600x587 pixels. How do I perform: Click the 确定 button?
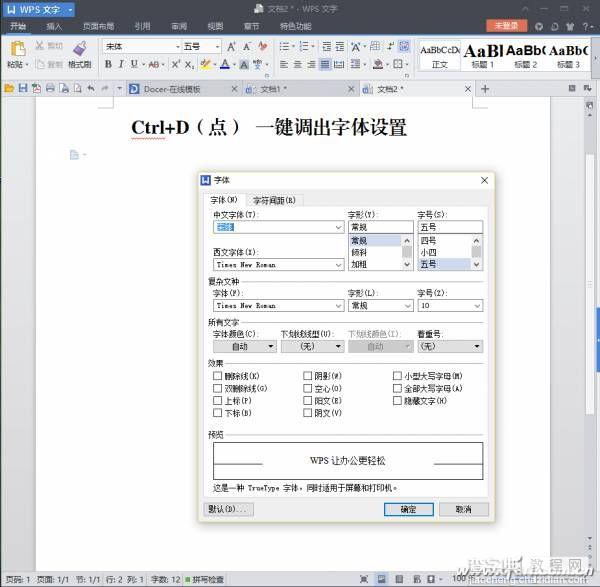409,509
